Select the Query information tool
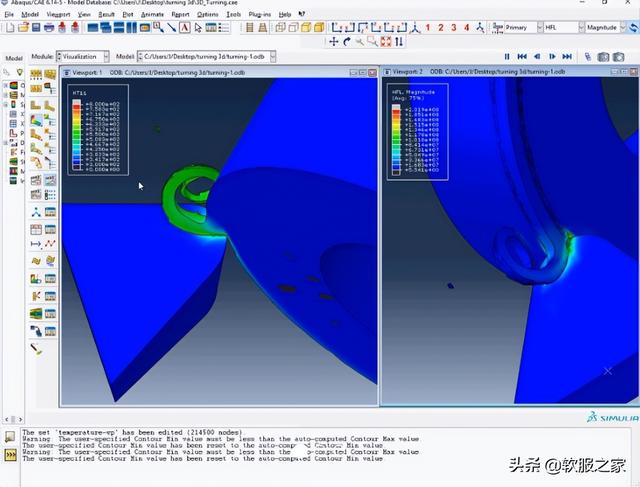640x487 pixels. click(158, 28)
